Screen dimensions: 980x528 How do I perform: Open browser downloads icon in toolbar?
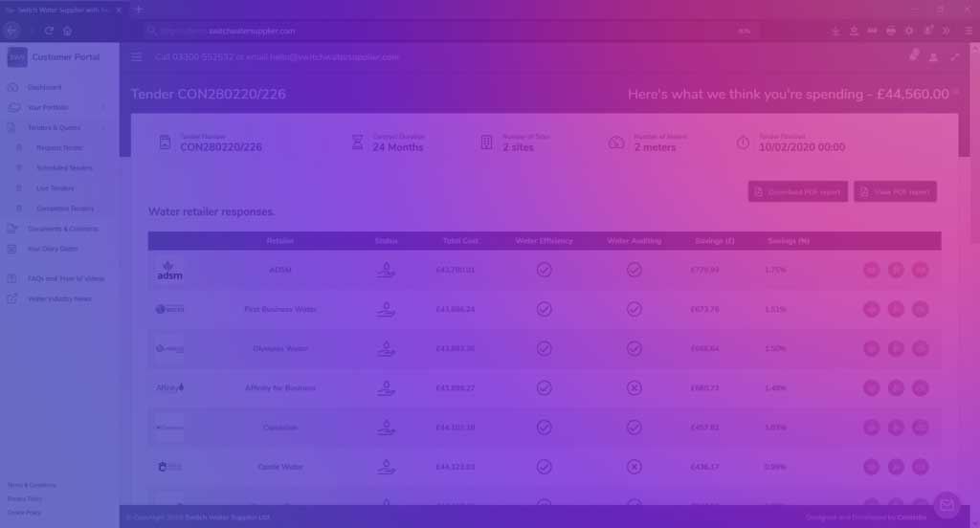(835, 31)
